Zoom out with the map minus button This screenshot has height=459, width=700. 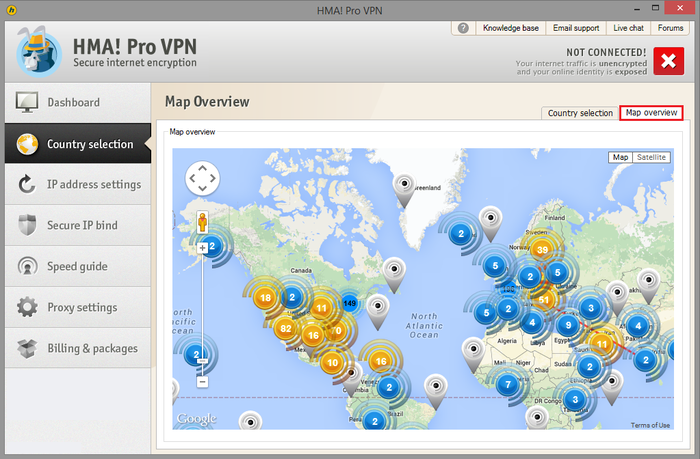(x=203, y=382)
